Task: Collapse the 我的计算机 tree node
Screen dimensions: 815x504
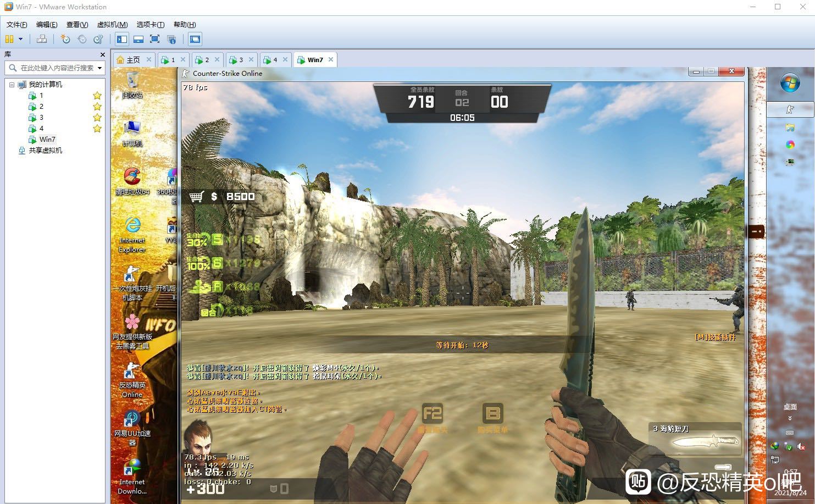Action: pos(12,85)
